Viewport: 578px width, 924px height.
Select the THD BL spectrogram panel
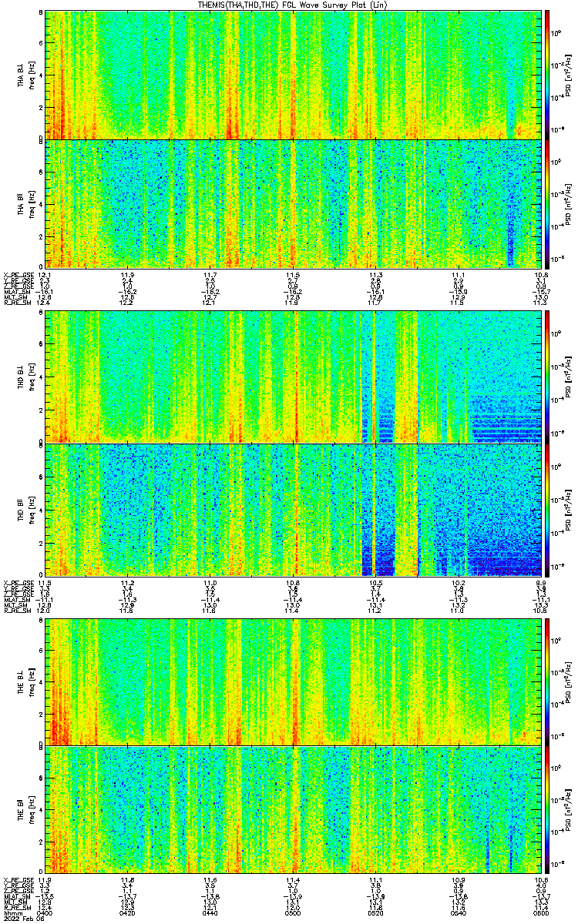[294, 376]
